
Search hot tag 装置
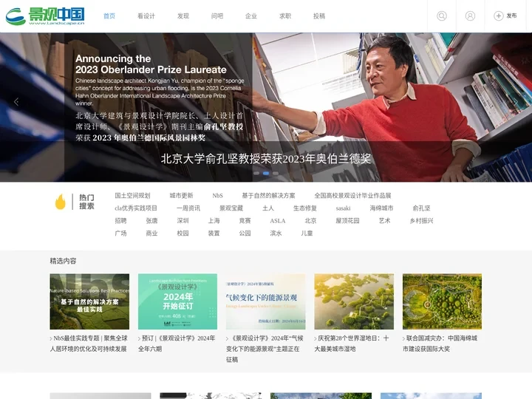(214, 233)
